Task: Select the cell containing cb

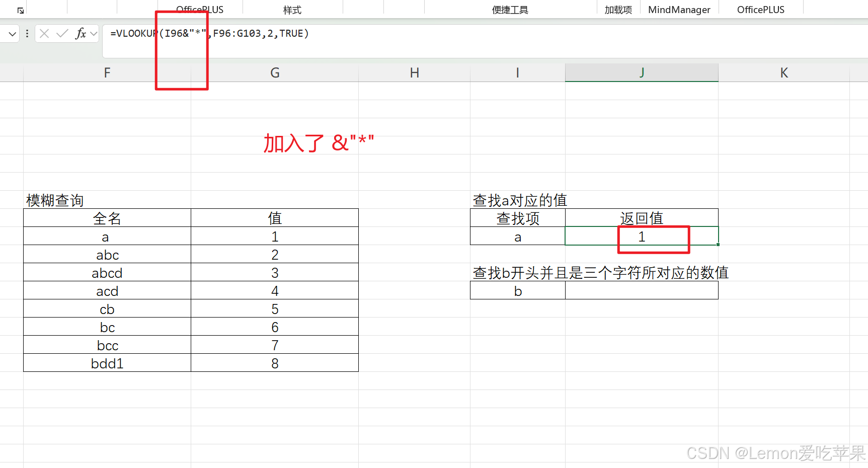Action: coord(107,308)
